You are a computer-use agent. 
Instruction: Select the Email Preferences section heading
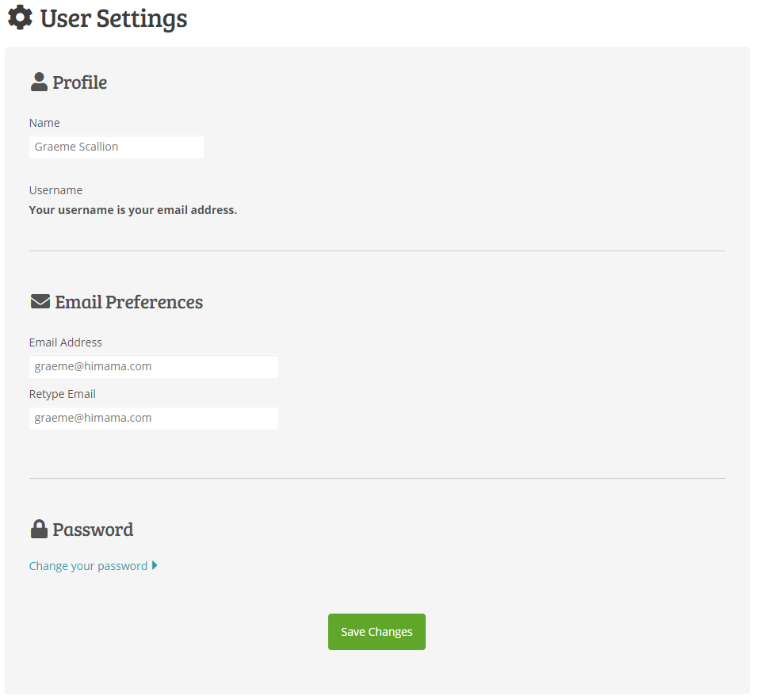coord(128,302)
